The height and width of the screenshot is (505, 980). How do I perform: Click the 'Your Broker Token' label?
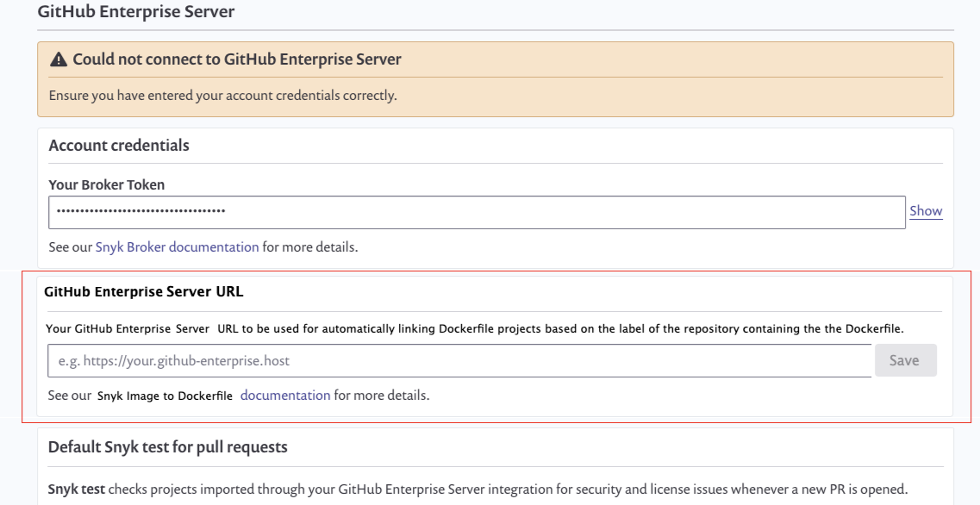[x=107, y=184]
